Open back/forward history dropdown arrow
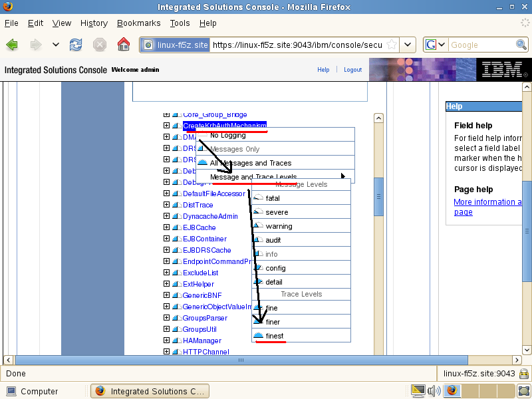This screenshot has width=532, height=399. [x=56, y=45]
